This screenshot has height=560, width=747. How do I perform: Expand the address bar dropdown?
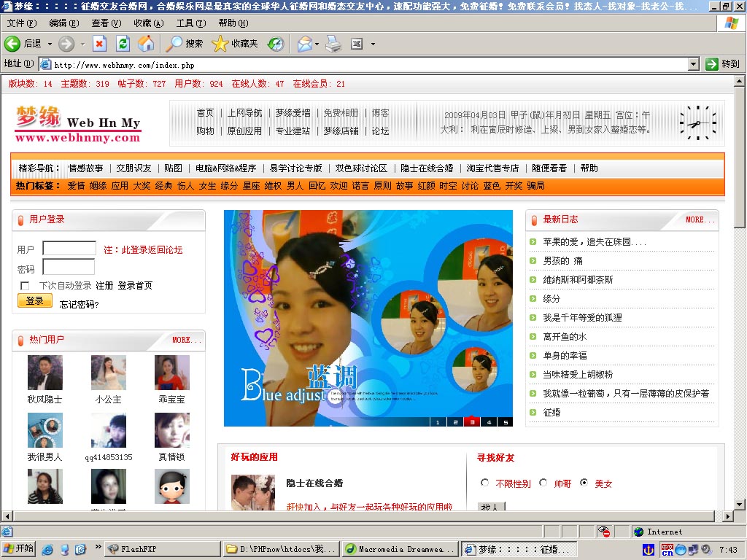coord(694,64)
